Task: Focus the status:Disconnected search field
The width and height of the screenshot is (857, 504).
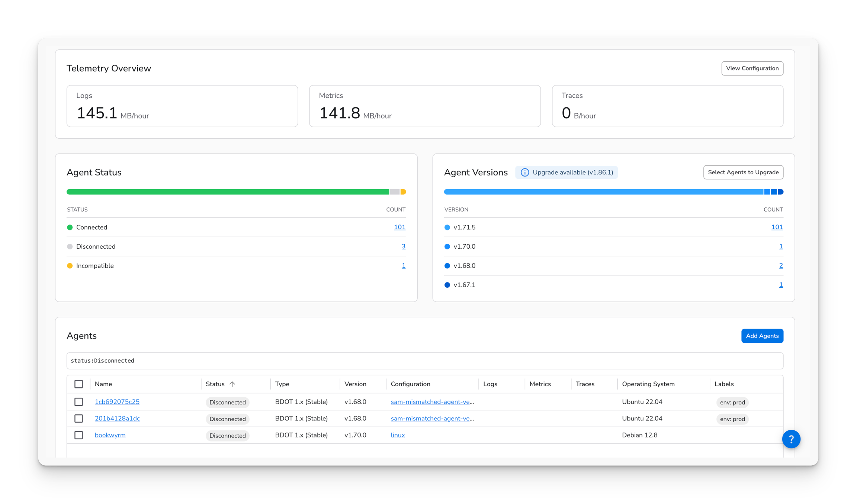Action: [x=424, y=361]
